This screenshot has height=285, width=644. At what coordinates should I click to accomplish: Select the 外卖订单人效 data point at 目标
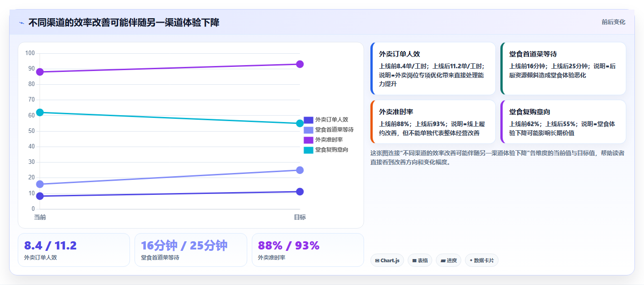(300, 192)
